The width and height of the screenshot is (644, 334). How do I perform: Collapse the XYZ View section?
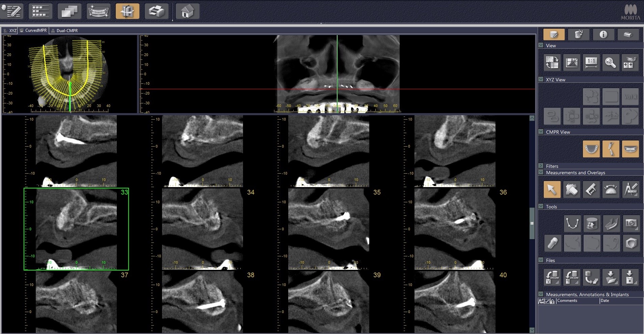click(x=541, y=79)
